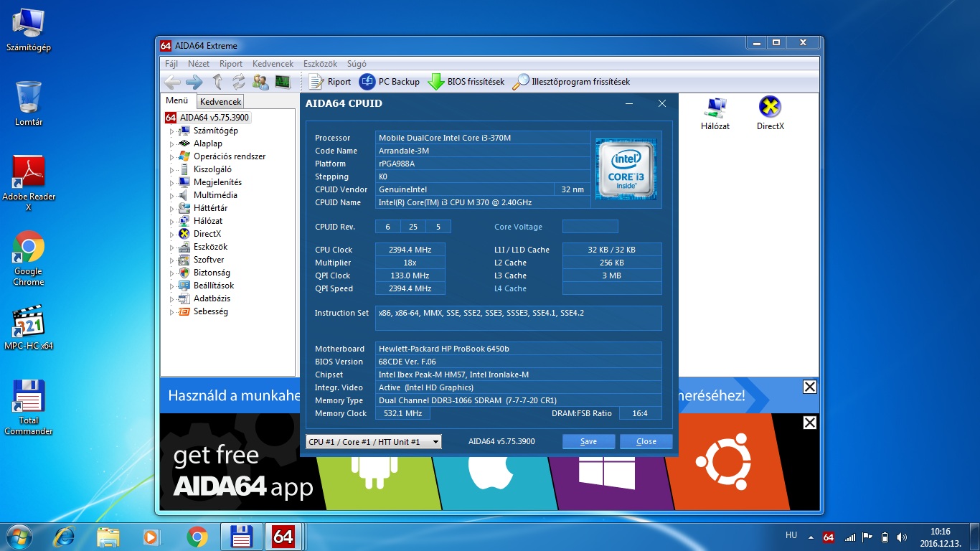Click volume icon in system tray
The image size is (980, 551).
(x=902, y=537)
